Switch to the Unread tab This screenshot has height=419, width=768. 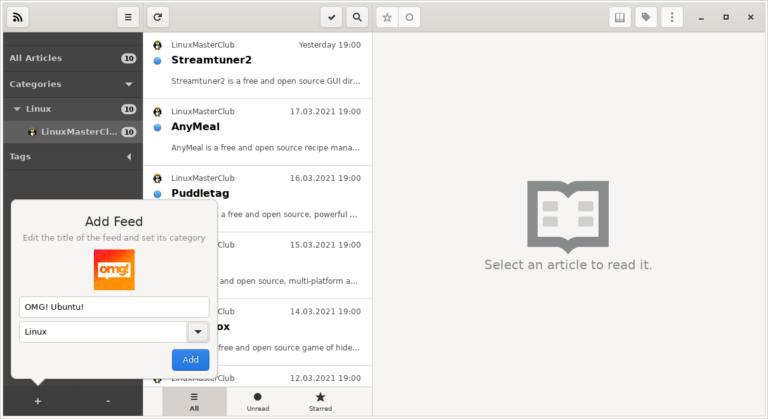tap(258, 402)
